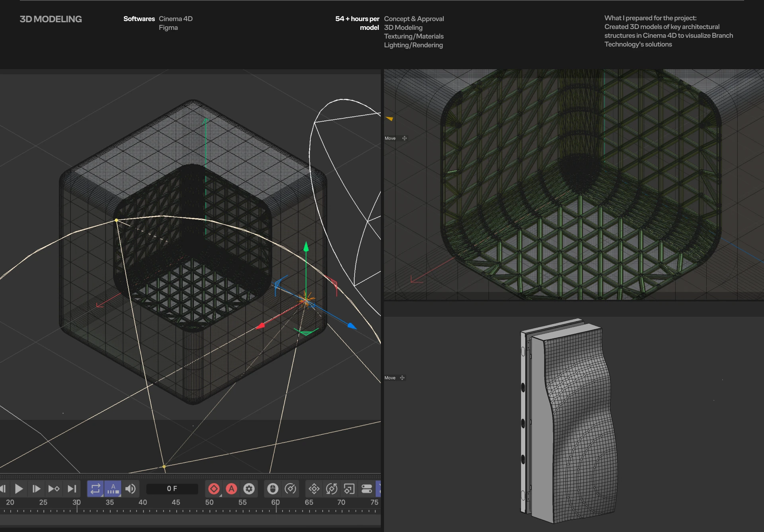This screenshot has height=532, width=764.
Task: Toggle the preview range mode button
Action: pyautogui.click(x=113, y=489)
